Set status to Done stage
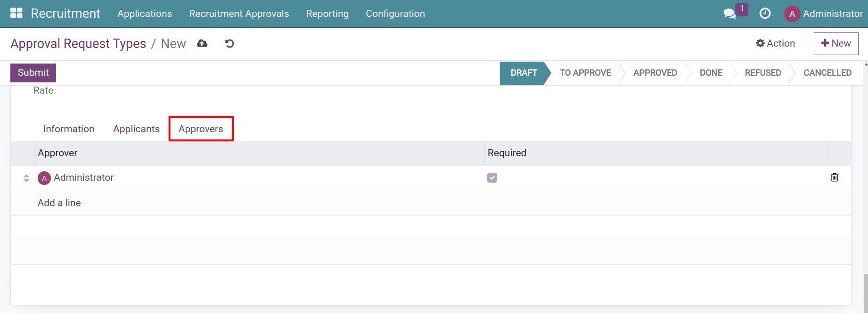Viewport: 868px width, 313px height. pyautogui.click(x=711, y=73)
